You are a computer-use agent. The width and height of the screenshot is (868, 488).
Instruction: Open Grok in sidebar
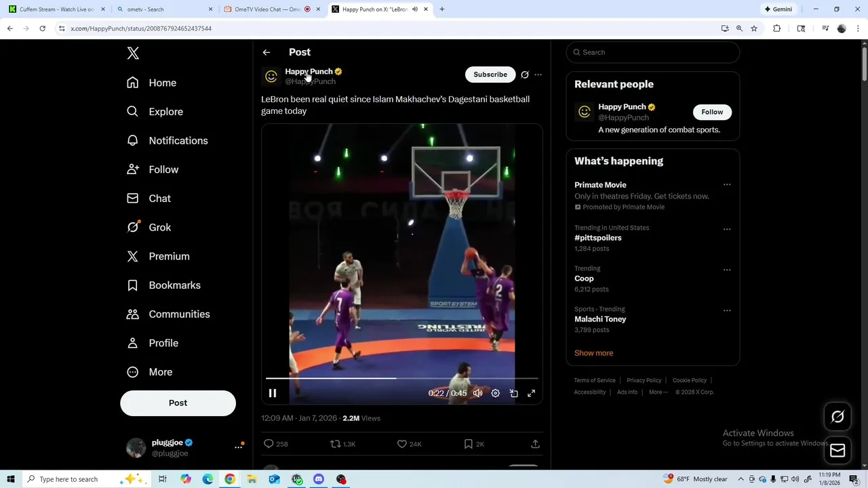[149, 228]
